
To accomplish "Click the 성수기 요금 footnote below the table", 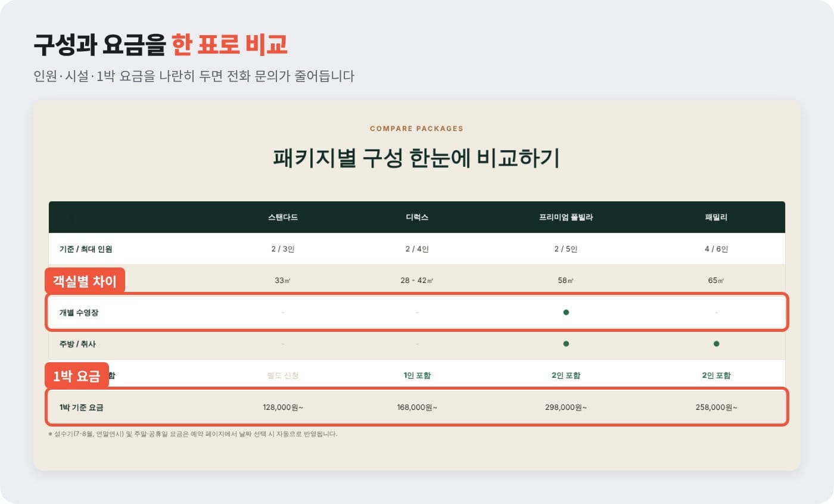I will (x=193, y=434).
